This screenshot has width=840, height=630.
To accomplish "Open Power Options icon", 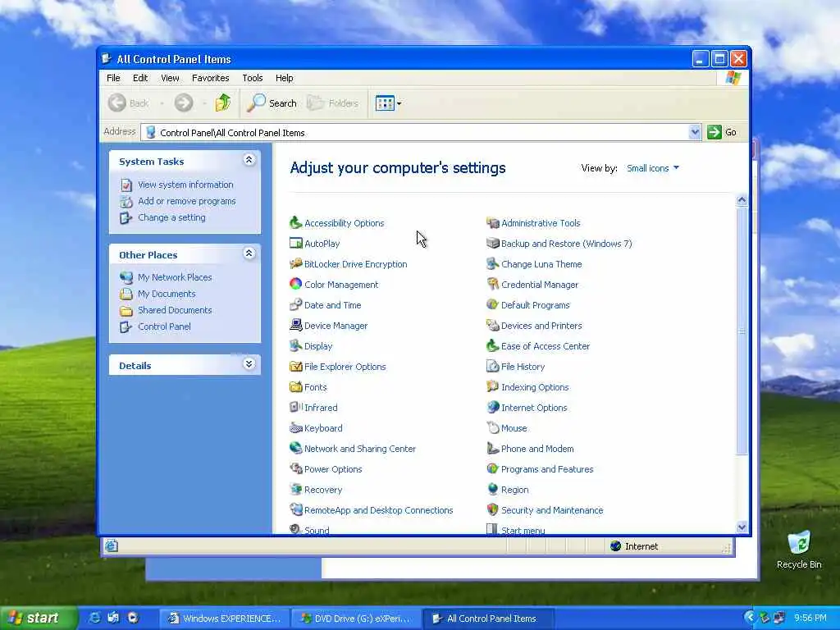I will pos(295,468).
